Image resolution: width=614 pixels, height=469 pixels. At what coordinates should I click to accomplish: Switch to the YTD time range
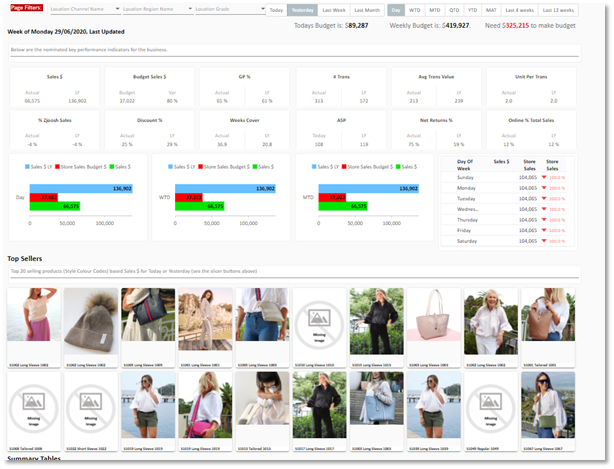pyautogui.click(x=472, y=9)
